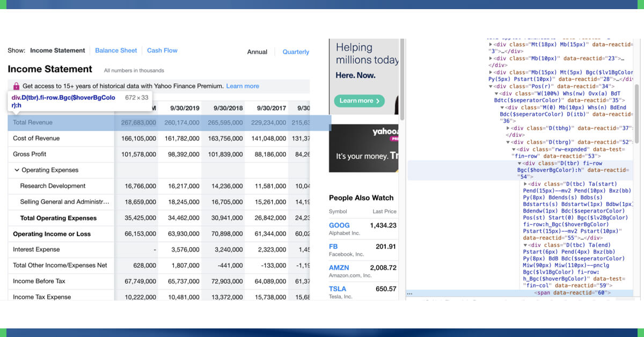Click the Gross Profit row label
Screen dimensions: 644x337
click(x=30, y=154)
